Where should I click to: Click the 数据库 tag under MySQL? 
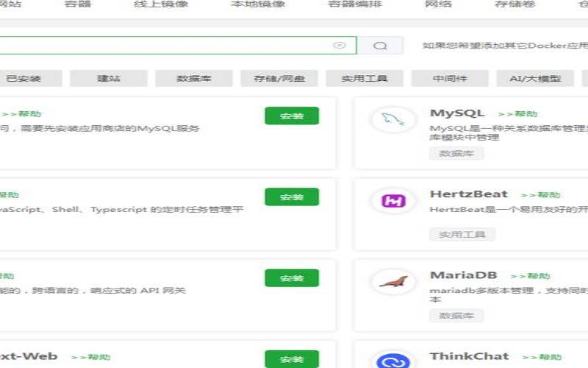[x=456, y=153]
